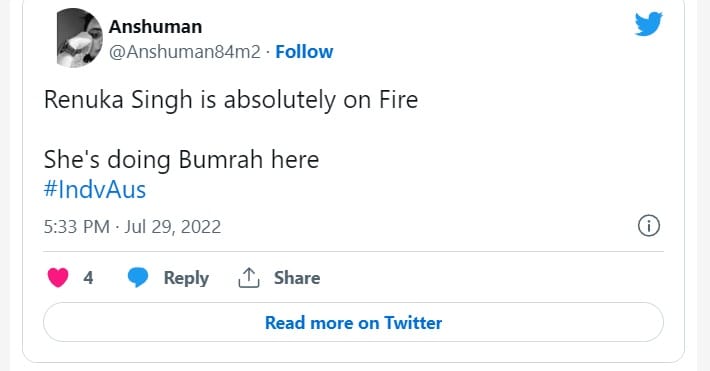Click Read more on Twitter button
710x371 pixels.
tap(353, 323)
